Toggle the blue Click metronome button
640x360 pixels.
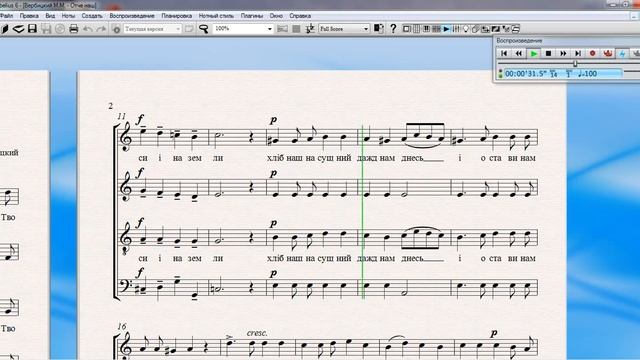622,53
